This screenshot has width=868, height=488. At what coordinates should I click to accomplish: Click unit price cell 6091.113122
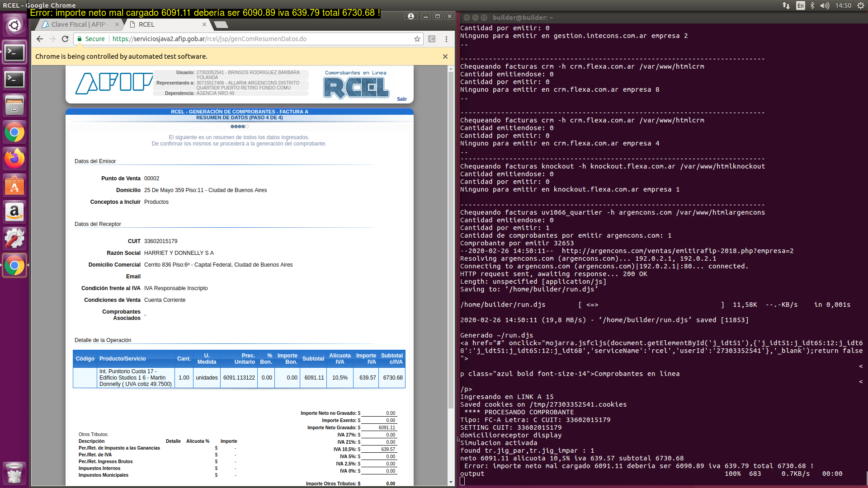coord(239,378)
